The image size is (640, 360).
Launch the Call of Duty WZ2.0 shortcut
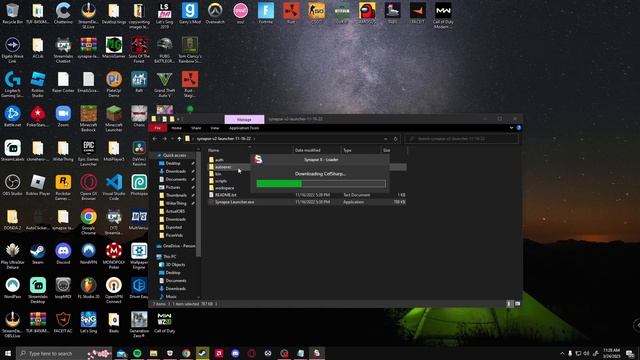tap(164, 322)
